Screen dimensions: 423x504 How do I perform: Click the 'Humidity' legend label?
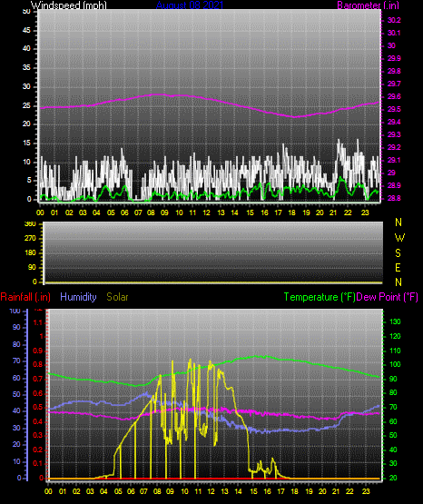[78, 297]
